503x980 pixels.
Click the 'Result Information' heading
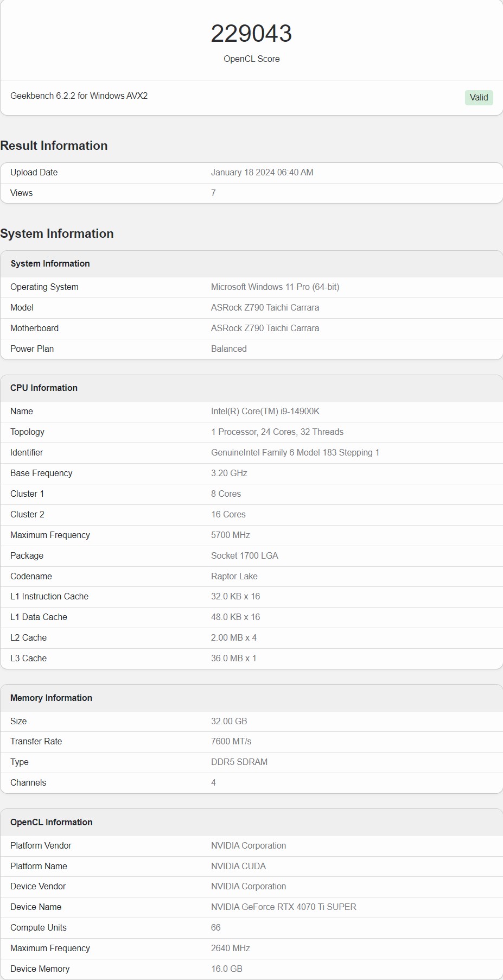[x=54, y=146]
